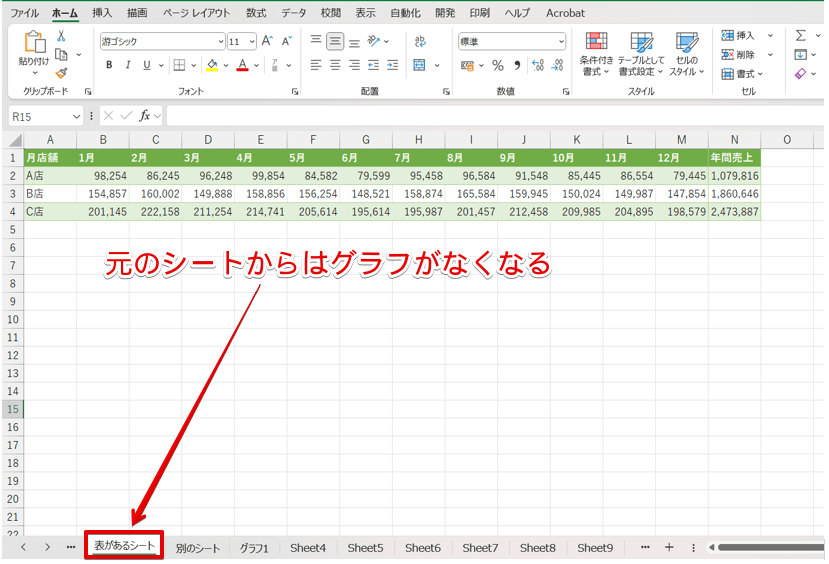The height and width of the screenshot is (564, 829).
Task: Click the Wrap Text icon
Action: 420,41
